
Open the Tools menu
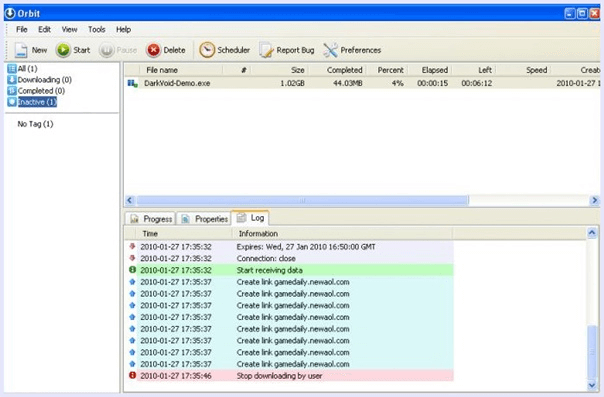tap(96, 30)
